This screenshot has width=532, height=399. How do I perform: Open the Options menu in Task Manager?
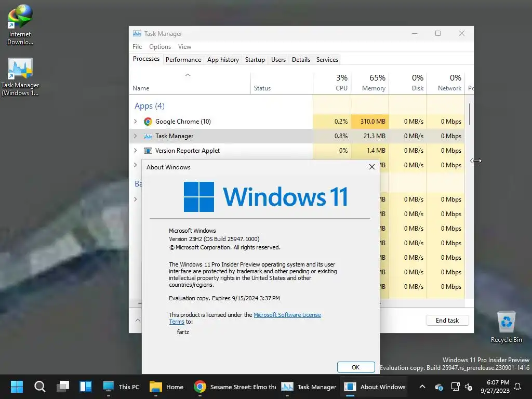pyautogui.click(x=160, y=46)
